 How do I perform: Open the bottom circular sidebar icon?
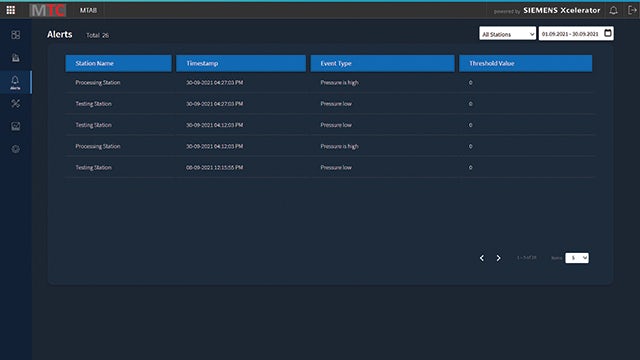tap(16, 149)
